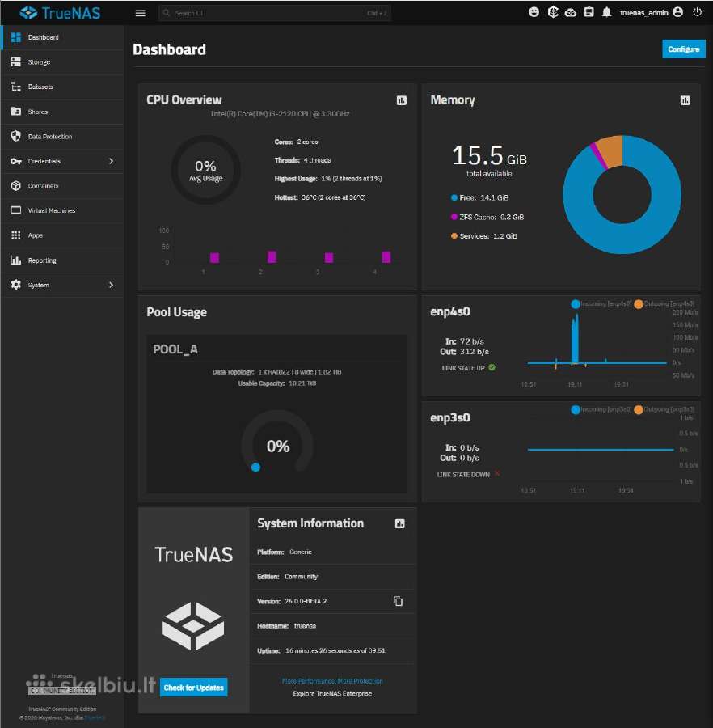Click Explore TrueNAS Enterprise link
This screenshot has width=713, height=728.
pos(332,693)
